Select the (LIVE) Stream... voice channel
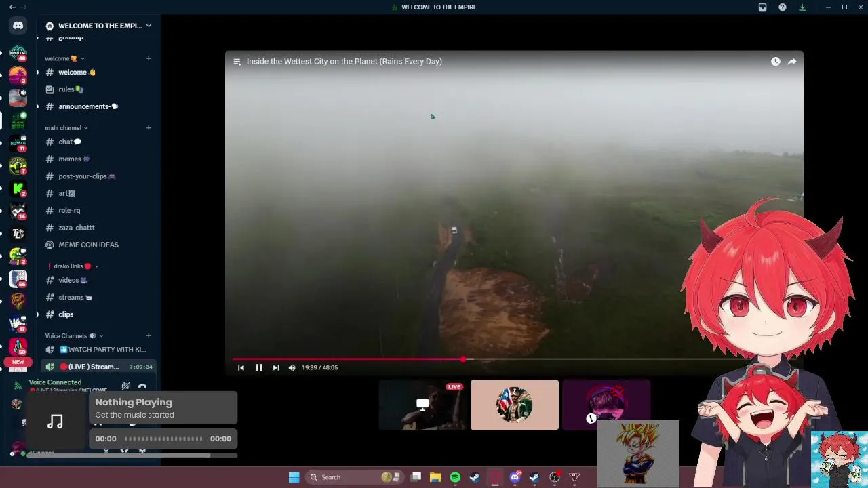The width and height of the screenshot is (868, 488). [x=98, y=367]
